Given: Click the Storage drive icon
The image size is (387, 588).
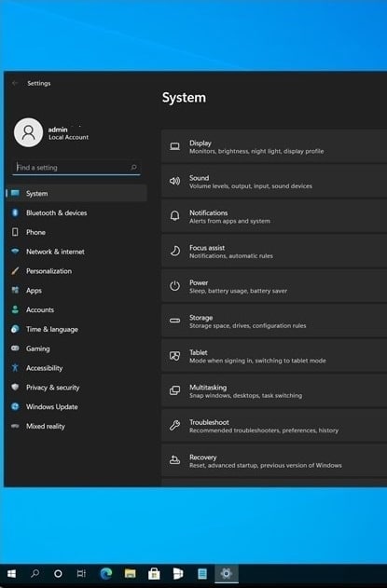Looking at the screenshot, I should (175, 321).
